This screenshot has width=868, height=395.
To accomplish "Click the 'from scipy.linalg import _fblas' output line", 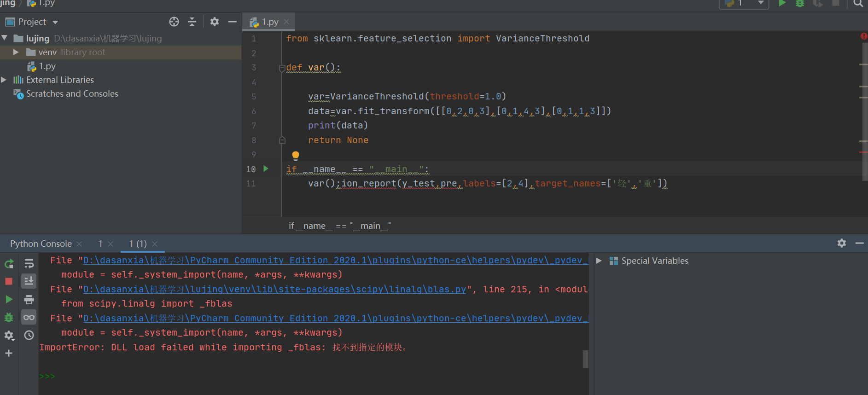I will pyautogui.click(x=147, y=303).
